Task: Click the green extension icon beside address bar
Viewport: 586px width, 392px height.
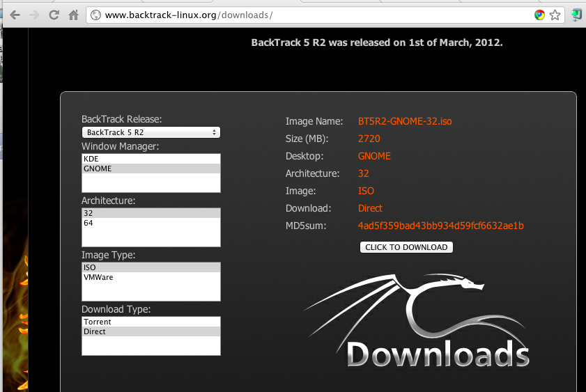Action: click(576, 15)
